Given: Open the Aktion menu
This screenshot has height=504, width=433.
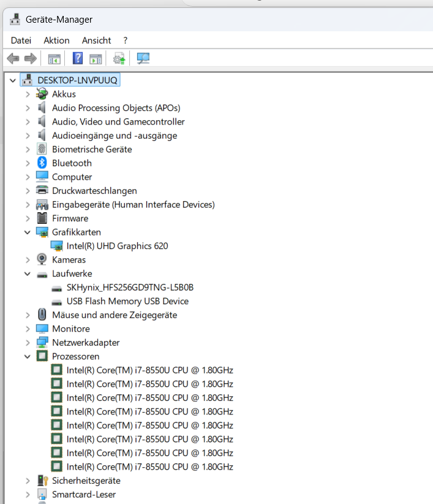Looking at the screenshot, I should [x=56, y=40].
